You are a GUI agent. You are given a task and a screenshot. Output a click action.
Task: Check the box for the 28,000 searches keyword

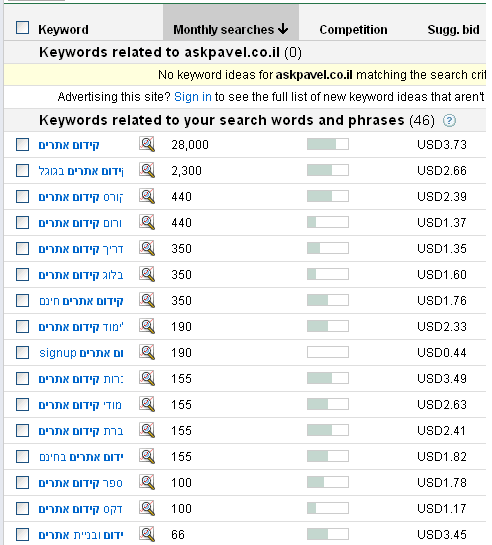point(23,144)
